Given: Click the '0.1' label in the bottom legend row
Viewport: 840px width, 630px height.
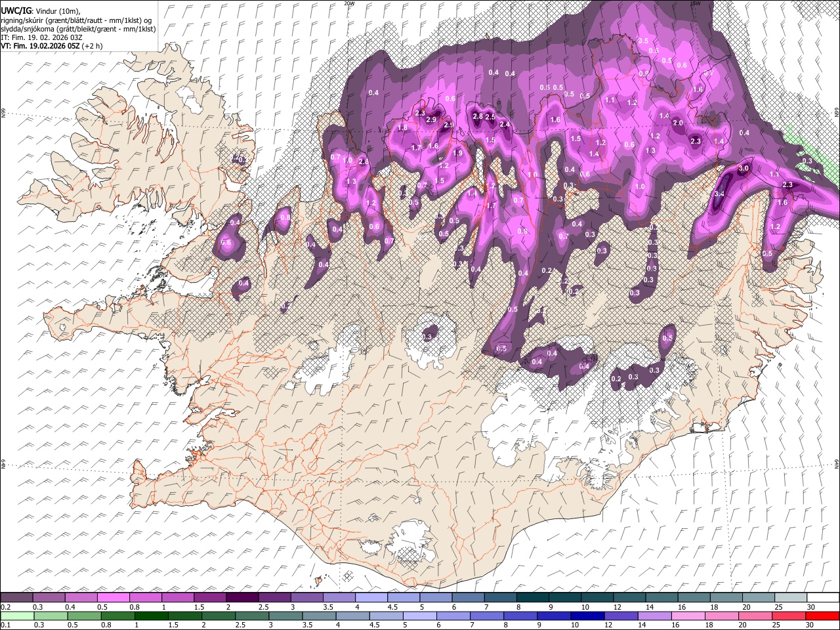Looking at the screenshot, I should tap(5, 625).
